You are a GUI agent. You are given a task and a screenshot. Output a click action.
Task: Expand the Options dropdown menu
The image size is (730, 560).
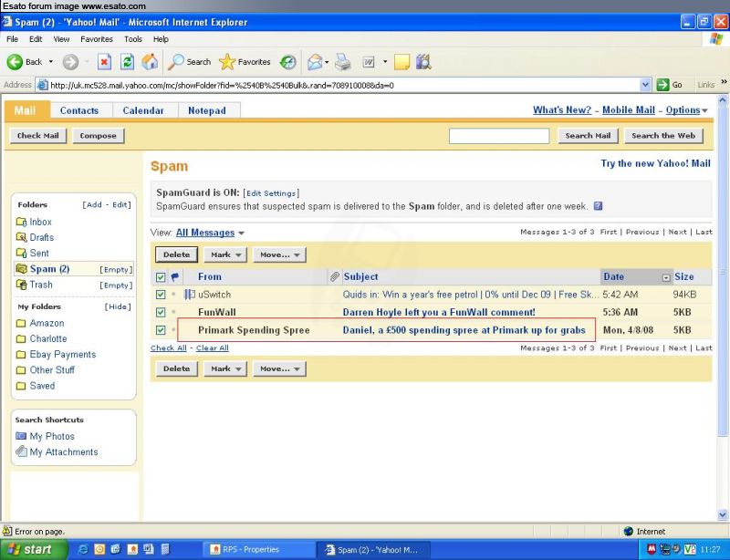pyautogui.click(x=704, y=110)
